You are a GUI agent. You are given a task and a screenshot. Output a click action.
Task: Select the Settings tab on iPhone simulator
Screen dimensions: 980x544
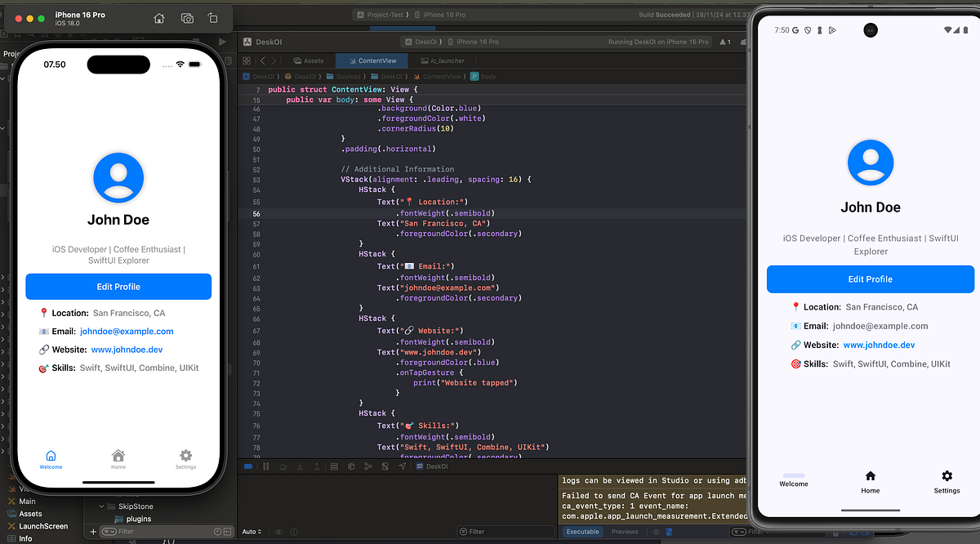[185, 459]
